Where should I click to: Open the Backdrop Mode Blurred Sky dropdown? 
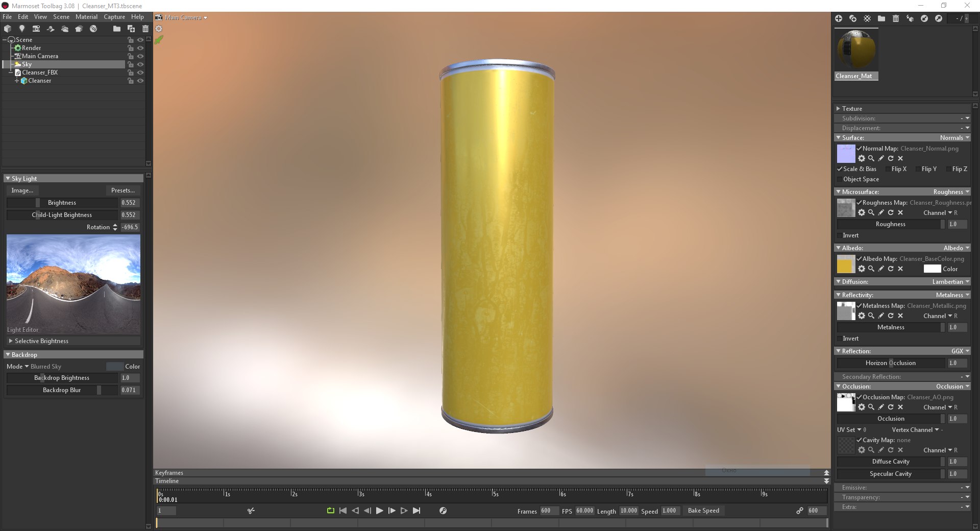[x=43, y=367]
